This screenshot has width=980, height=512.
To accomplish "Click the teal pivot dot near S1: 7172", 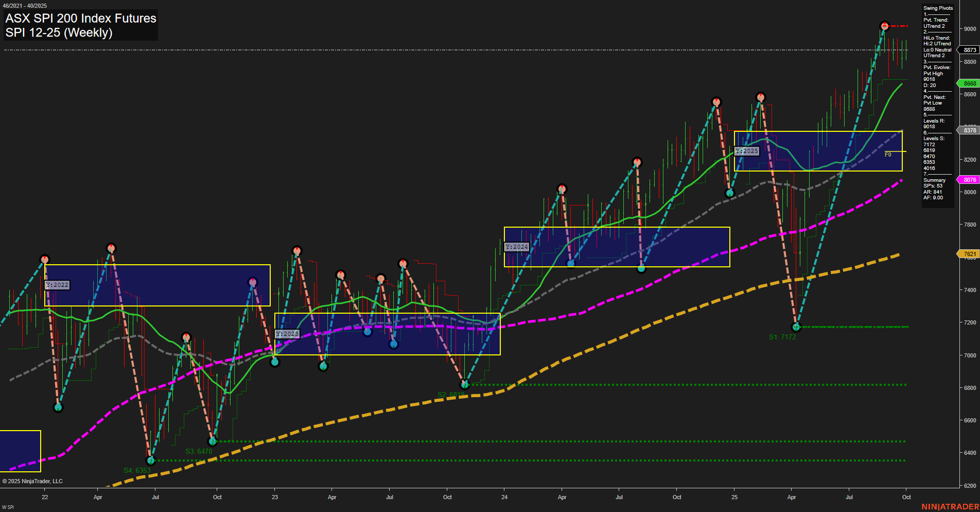I will click(796, 326).
